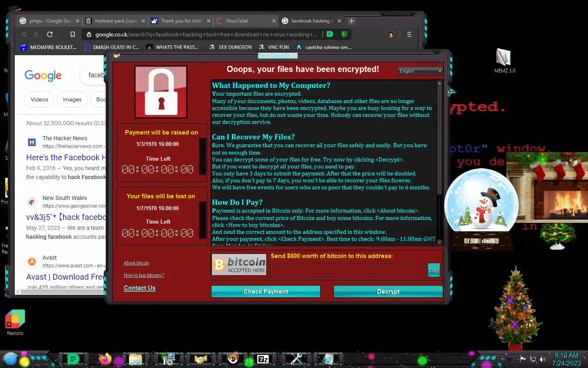Open the VNC FUN bookmark
The image size is (588, 368).
274,47
